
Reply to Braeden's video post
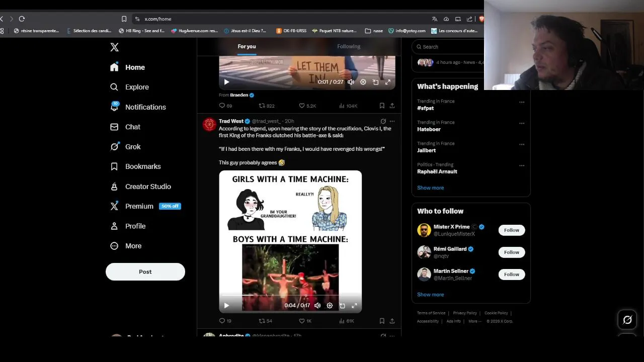tap(225, 106)
